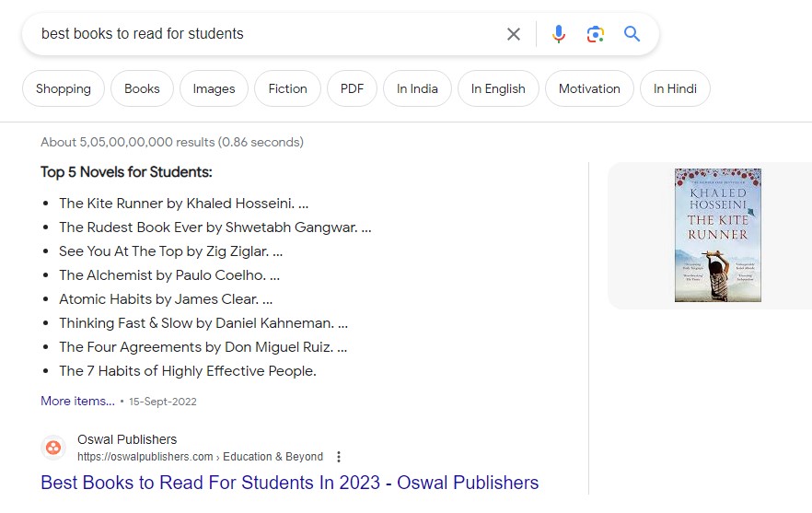This screenshot has width=812, height=513.
Task: Filter results by Shopping
Action: pyautogui.click(x=64, y=88)
